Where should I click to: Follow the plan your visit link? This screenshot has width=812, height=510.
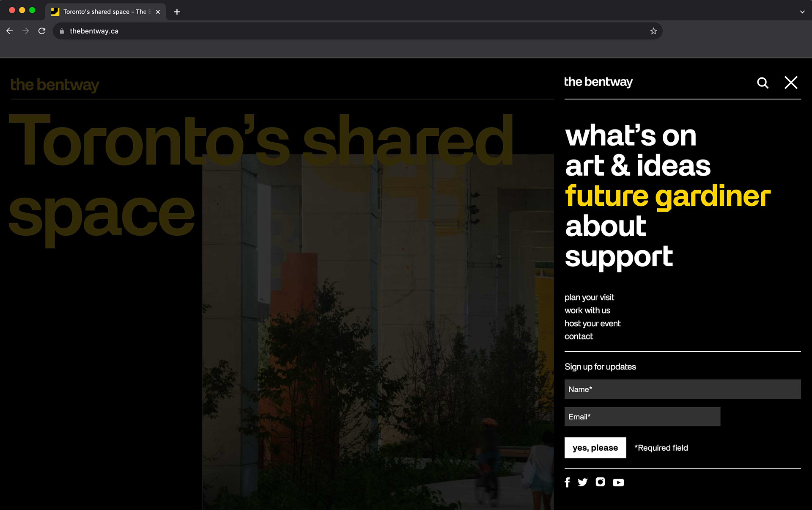(589, 298)
